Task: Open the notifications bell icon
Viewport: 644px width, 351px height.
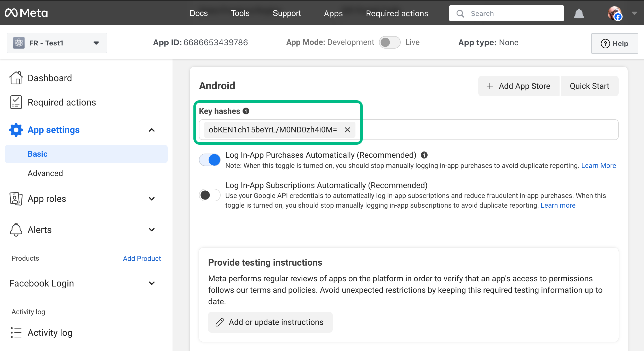Action: [x=579, y=13]
